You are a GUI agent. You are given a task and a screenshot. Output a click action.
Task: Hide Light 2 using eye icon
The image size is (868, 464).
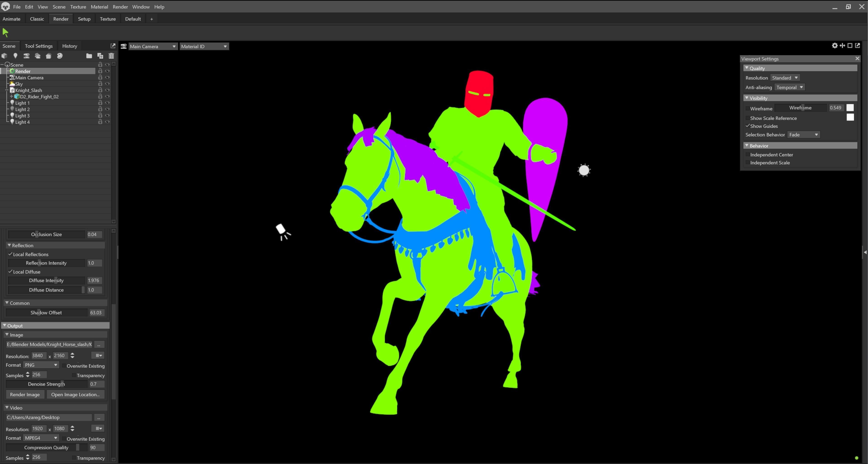click(108, 109)
